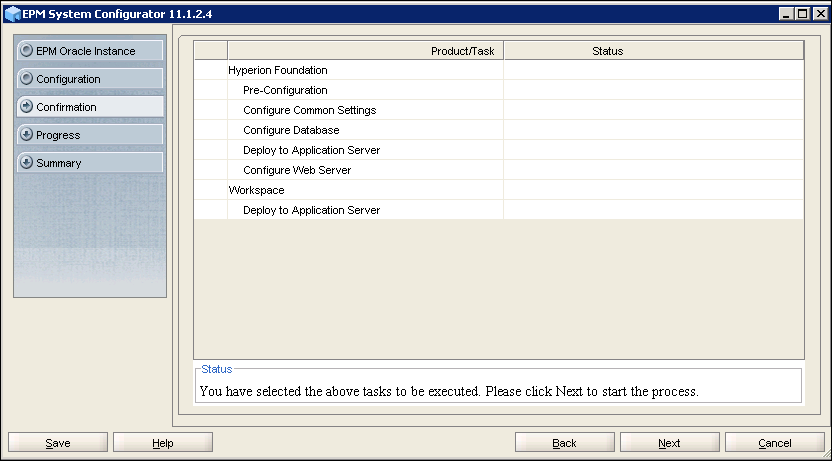The width and height of the screenshot is (832, 461).
Task: Select the Pre-Configuration task row
Action: (499, 90)
